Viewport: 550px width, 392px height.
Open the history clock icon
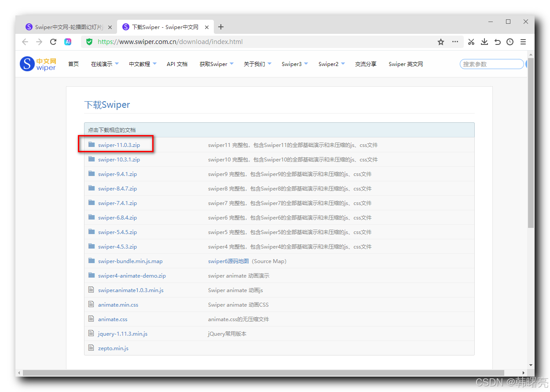tap(510, 42)
